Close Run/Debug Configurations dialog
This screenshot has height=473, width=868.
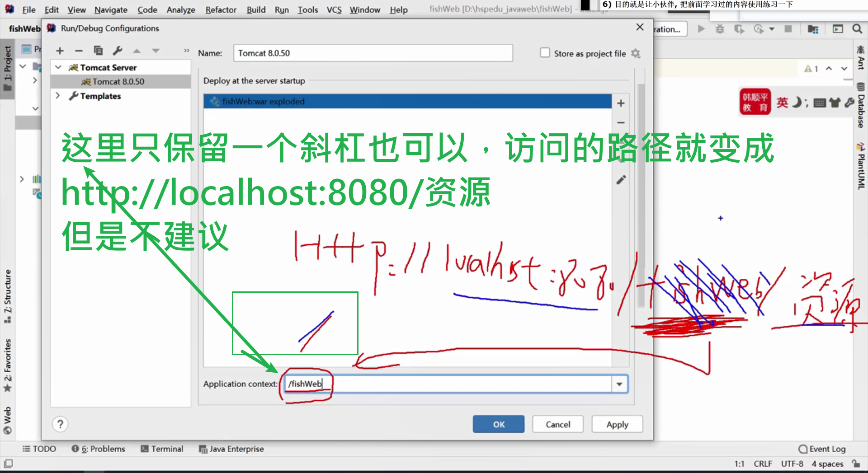(640, 27)
